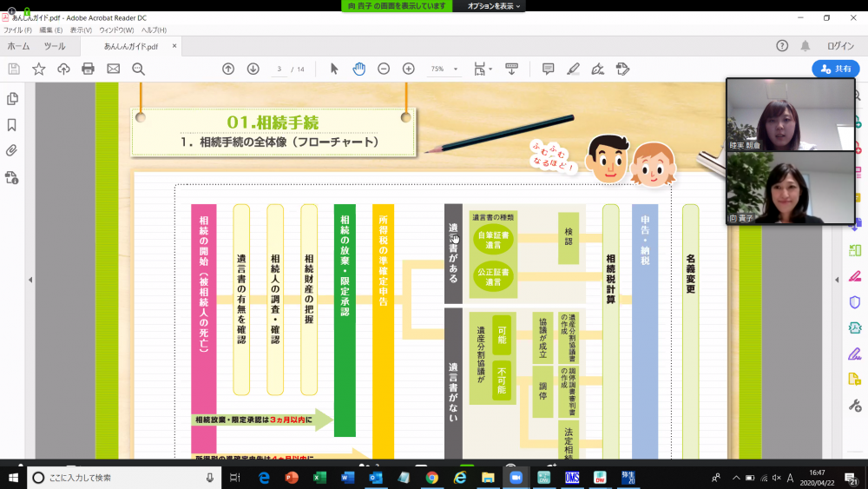The image size is (868, 489).
Task: Open Word from the taskbar
Action: 348,478
